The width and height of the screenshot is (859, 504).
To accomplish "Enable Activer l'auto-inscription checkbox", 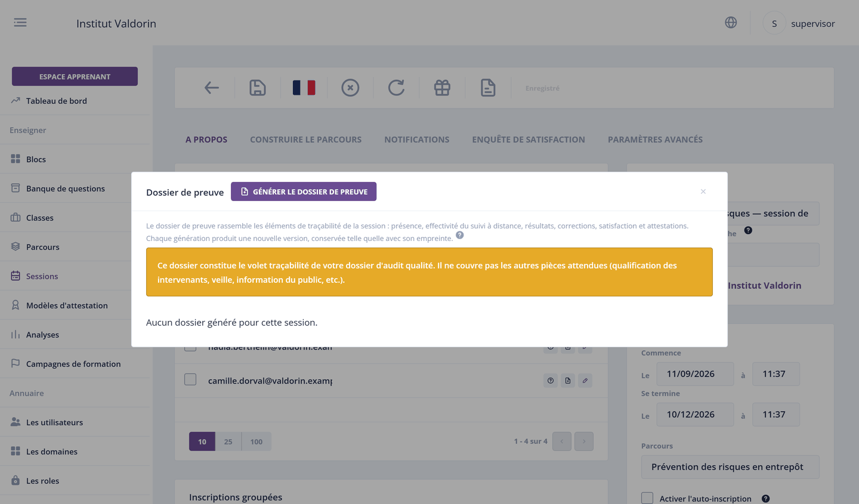I will point(647,498).
